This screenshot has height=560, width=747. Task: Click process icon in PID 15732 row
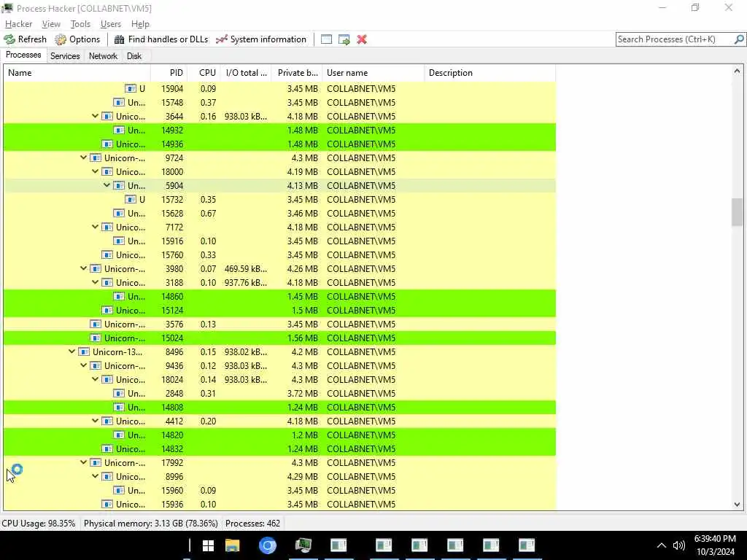click(131, 200)
